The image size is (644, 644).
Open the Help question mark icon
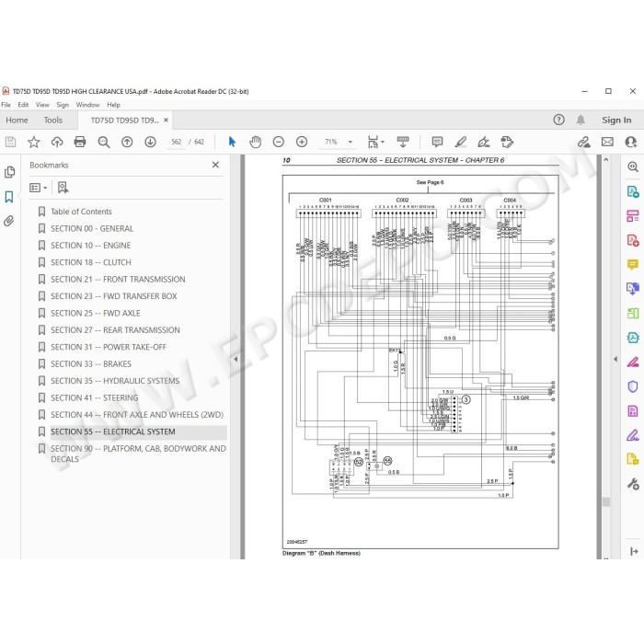558,120
